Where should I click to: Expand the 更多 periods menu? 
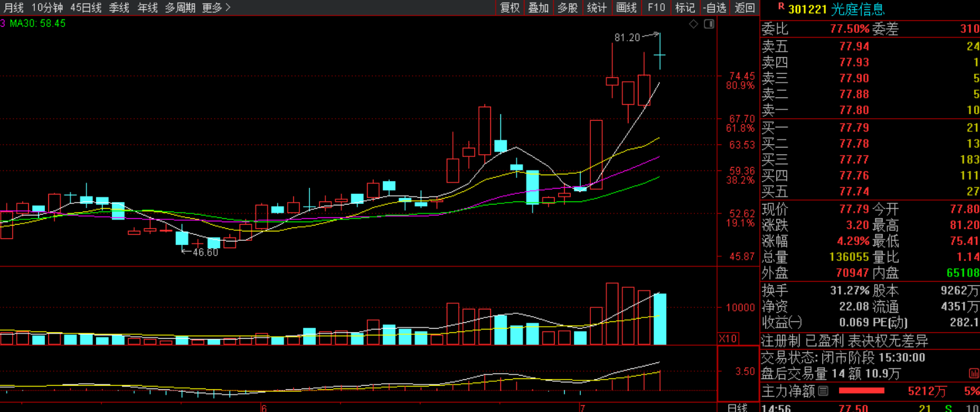pos(216,8)
